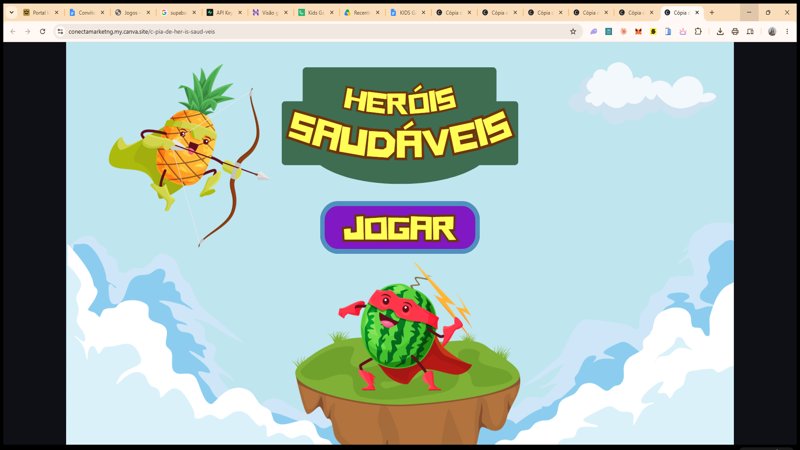Open the Chrome three-dot menu
The image size is (800, 450).
click(787, 32)
